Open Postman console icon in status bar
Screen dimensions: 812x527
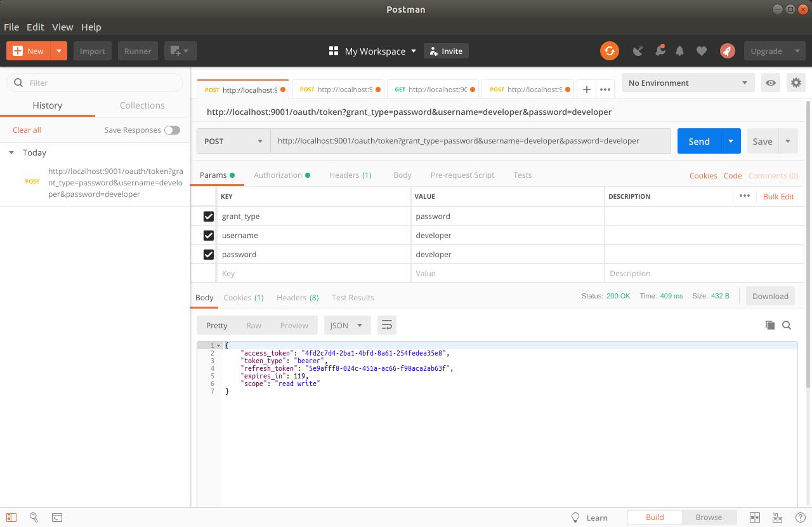57,517
